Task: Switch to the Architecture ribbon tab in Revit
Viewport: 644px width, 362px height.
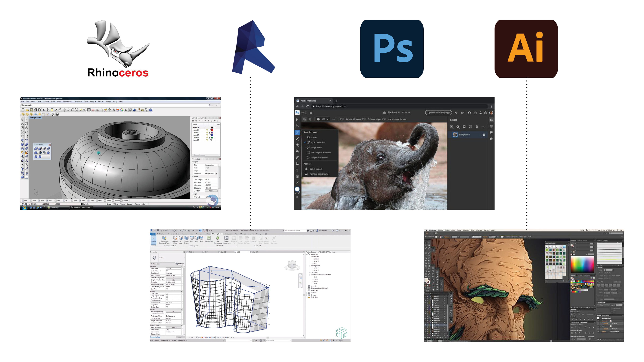Action: pos(161,234)
